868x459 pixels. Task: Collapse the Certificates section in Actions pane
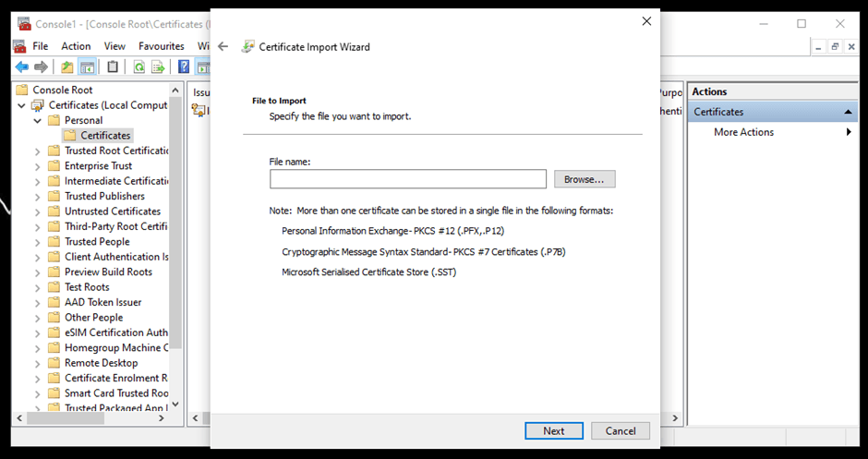point(848,112)
